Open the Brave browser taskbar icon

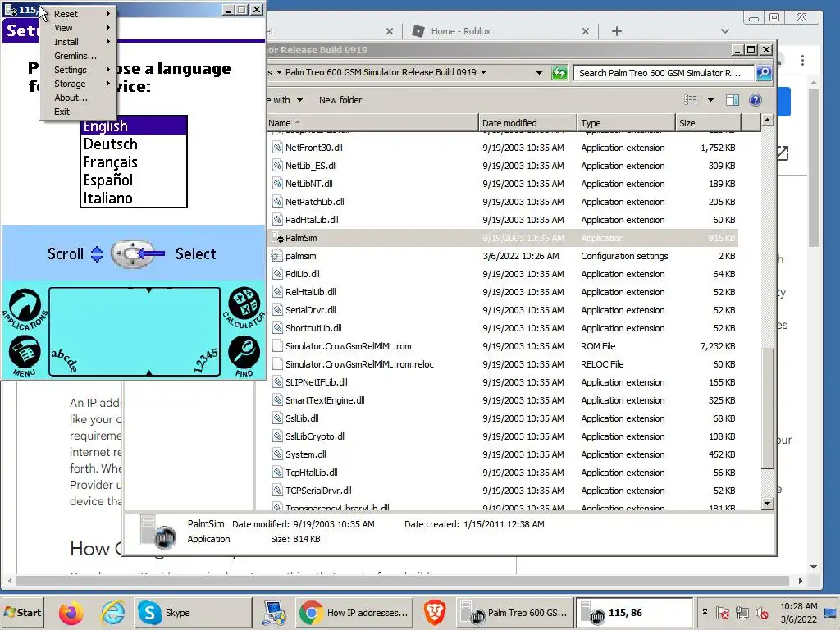(x=435, y=613)
